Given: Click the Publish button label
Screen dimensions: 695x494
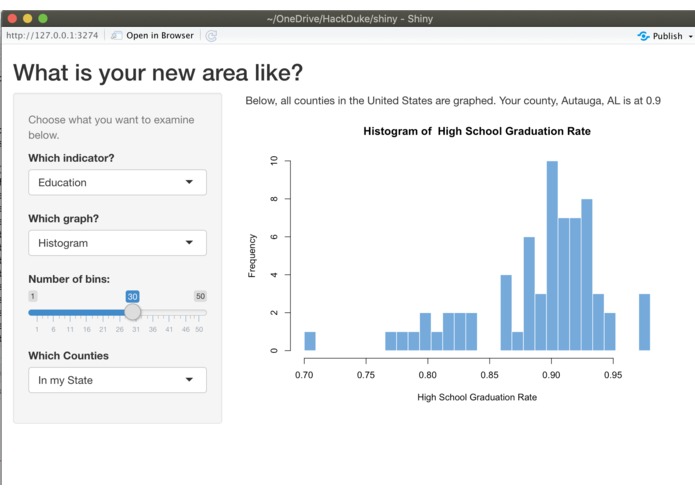Looking at the screenshot, I should coord(667,36).
